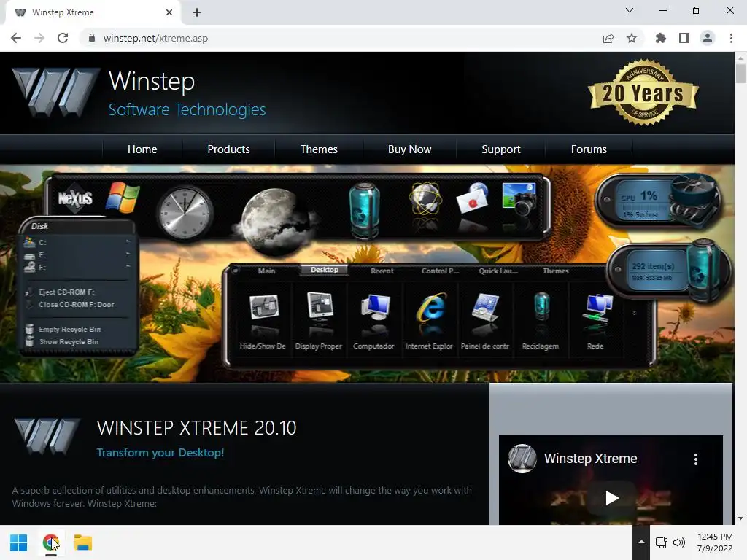Expand the shelf's down chevron
747x560 pixels.
[634, 313]
